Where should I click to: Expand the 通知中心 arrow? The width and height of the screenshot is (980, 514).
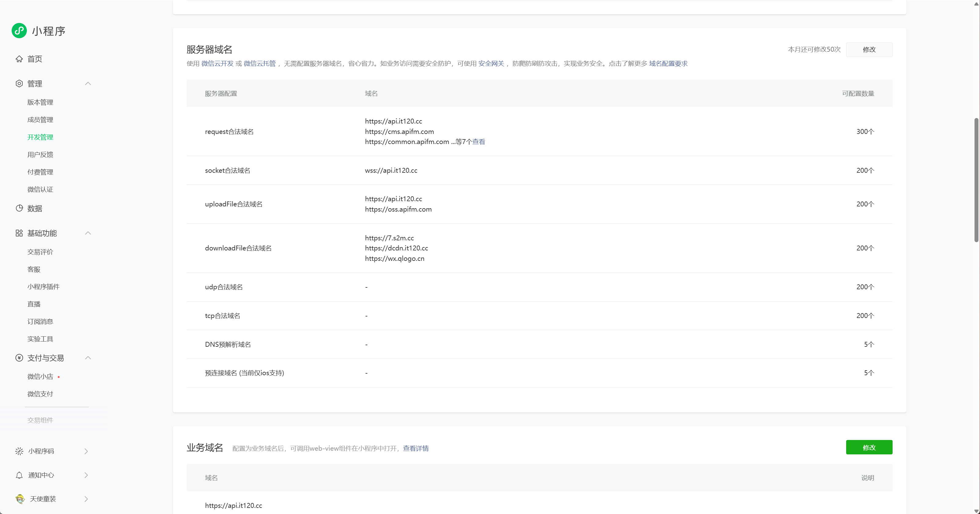coord(86,475)
